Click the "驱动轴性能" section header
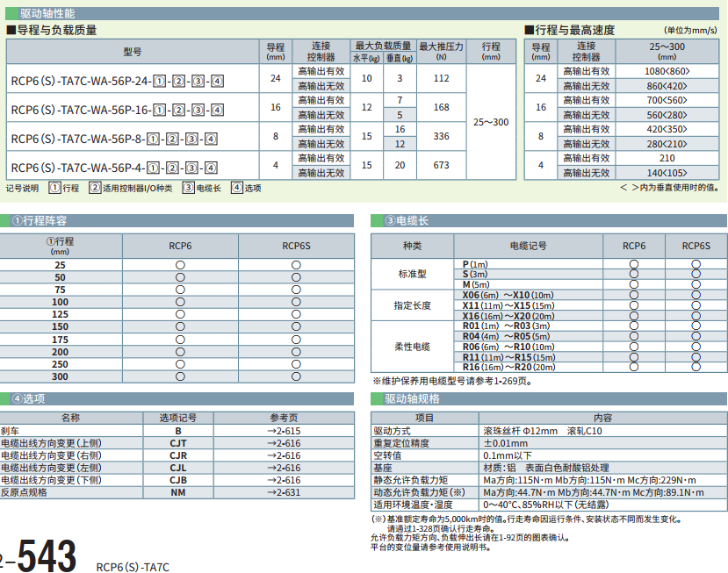 [47, 13]
